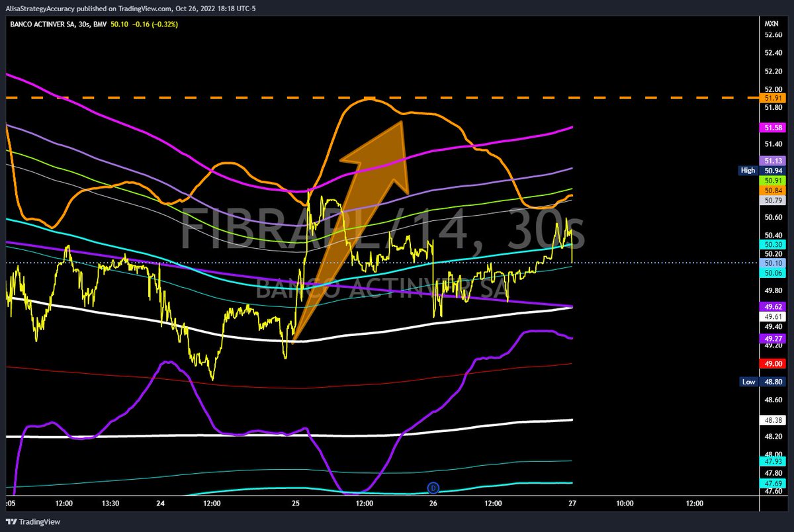794x532 pixels.
Task: Select the orange 51.91 price label
Action: click(x=773, y=98)
